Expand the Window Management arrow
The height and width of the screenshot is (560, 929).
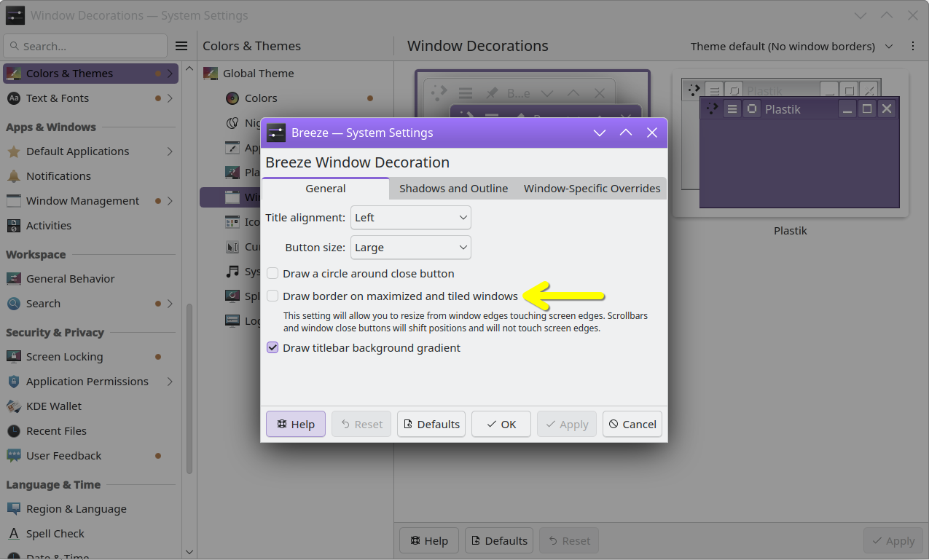169,201
